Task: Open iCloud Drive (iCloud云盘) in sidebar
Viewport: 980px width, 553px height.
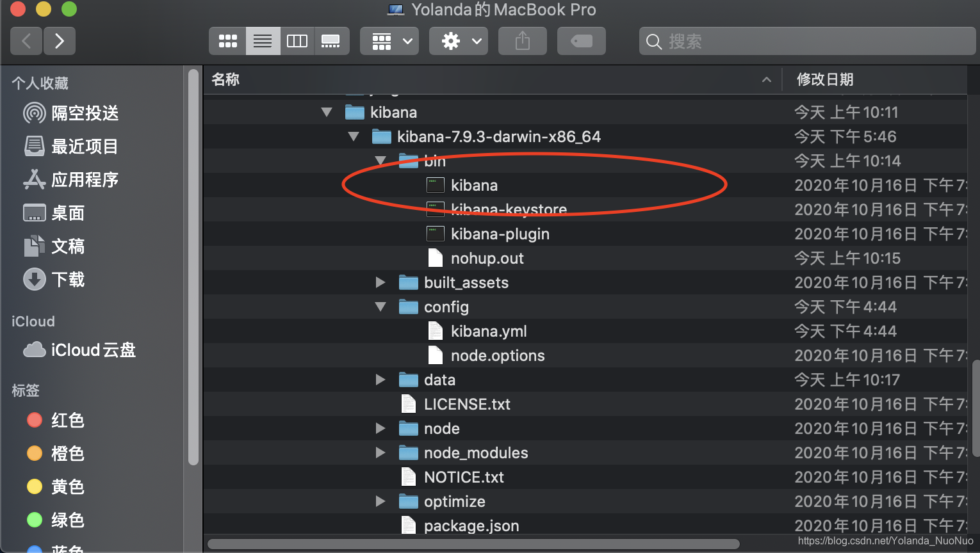Action: click(79, 350)
